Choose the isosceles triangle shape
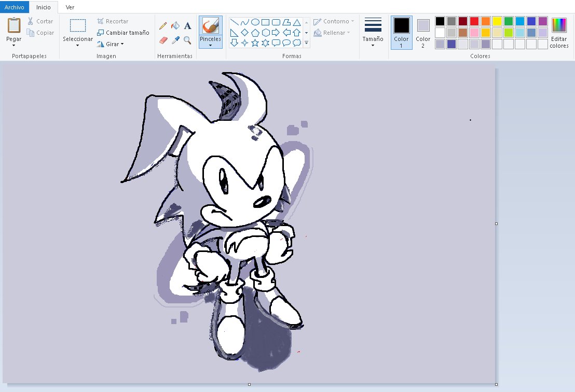 [x=297, y=22]
